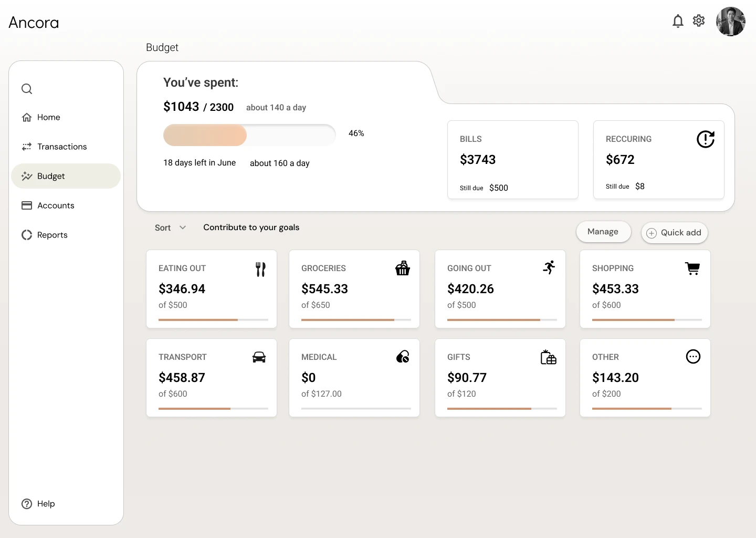The width and height of the screenshot is (756, 538).
Task: Click the Bills total $3743
Action: click(478, 160)
